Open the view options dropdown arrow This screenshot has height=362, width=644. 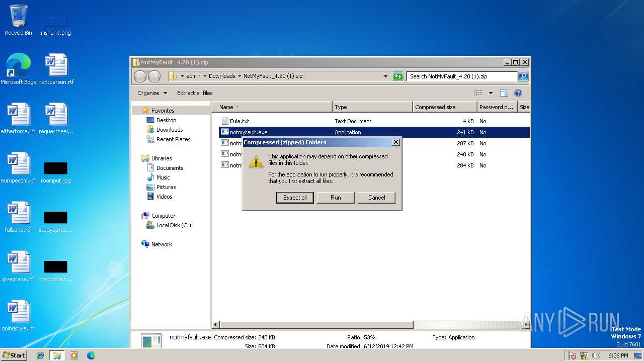click(x=491, y=93)
